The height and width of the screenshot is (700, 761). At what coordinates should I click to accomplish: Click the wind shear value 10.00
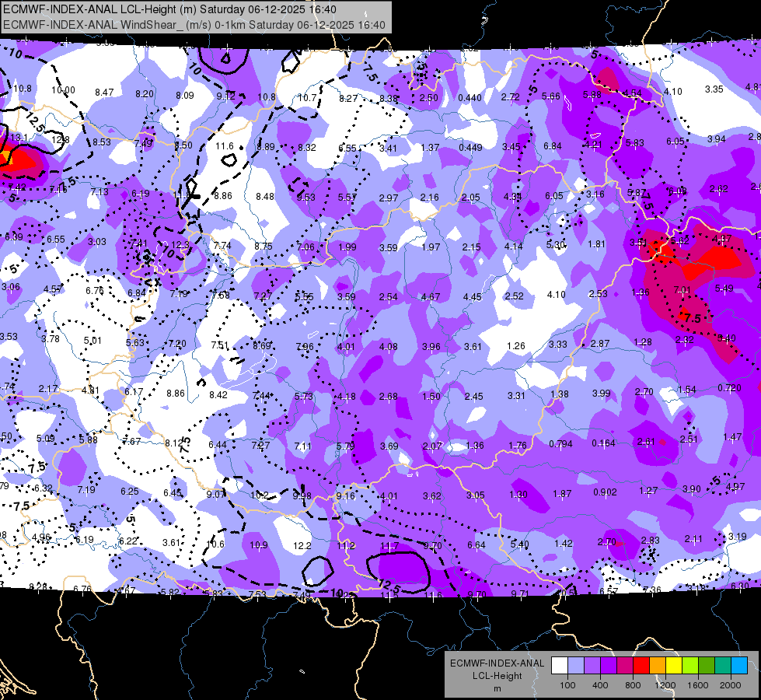tap(63, 90)
